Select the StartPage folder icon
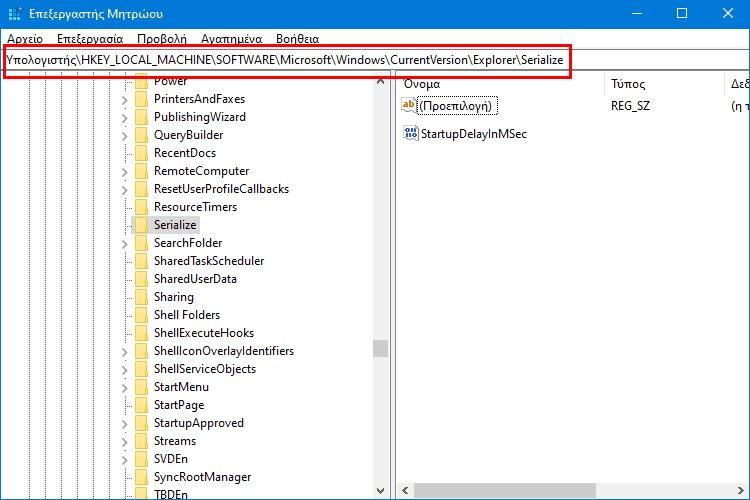Screen dimensions: 750x500 [141, 405]
